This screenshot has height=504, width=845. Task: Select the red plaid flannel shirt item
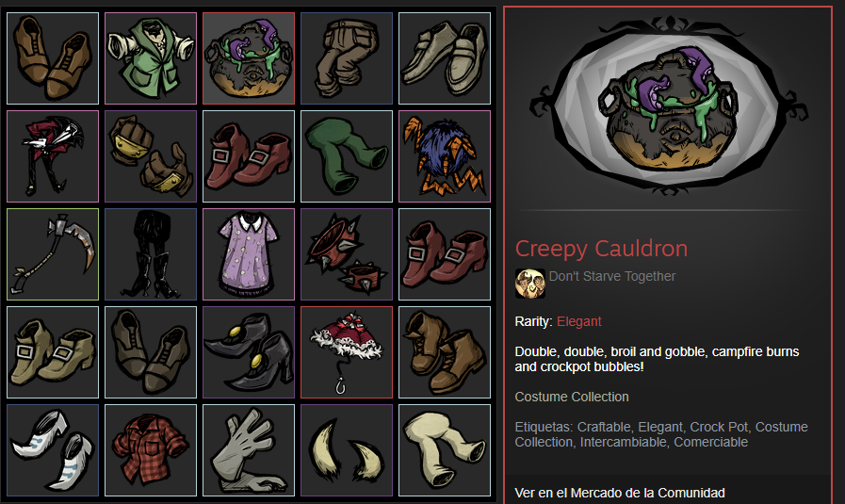click(151, 450)
